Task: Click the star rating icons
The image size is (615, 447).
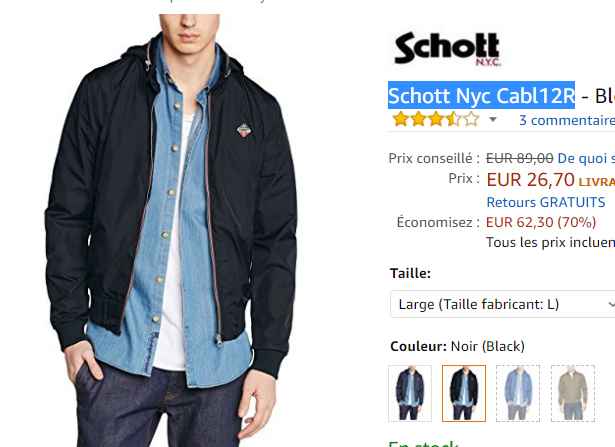Action: [x=435, y=119]
